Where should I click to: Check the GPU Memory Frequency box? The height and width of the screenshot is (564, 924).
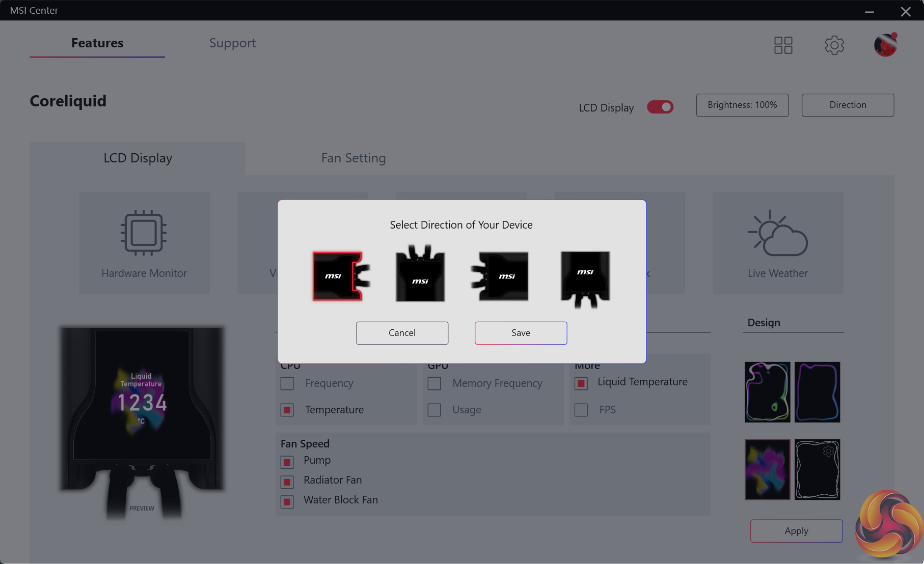pos(434,383)
